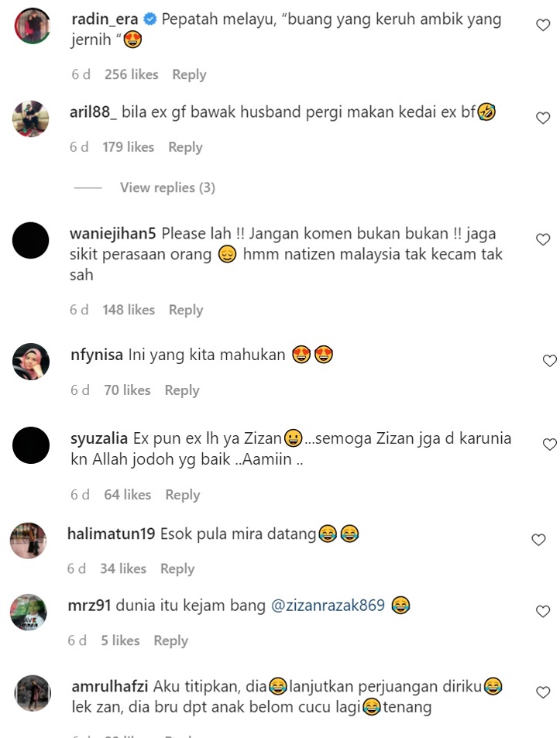560x738 pixels.
Task: Like waniejihan5's comment
Action: 543,239
